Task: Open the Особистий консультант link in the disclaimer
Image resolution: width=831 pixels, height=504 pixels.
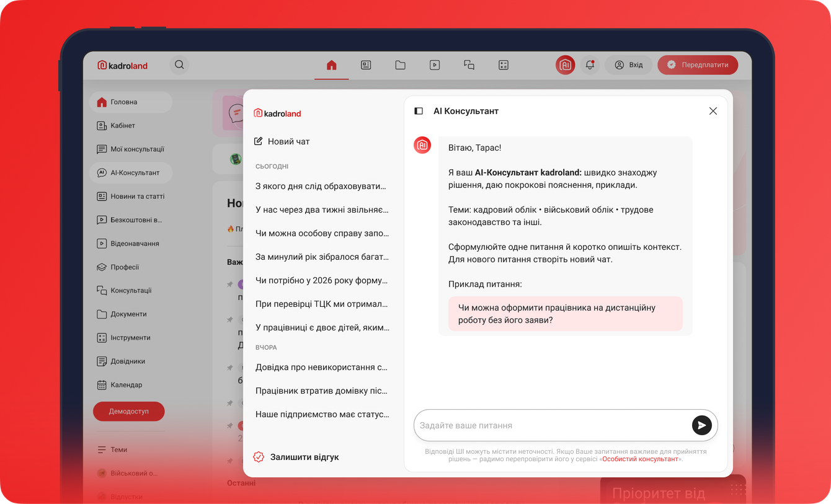Action: 640,458
